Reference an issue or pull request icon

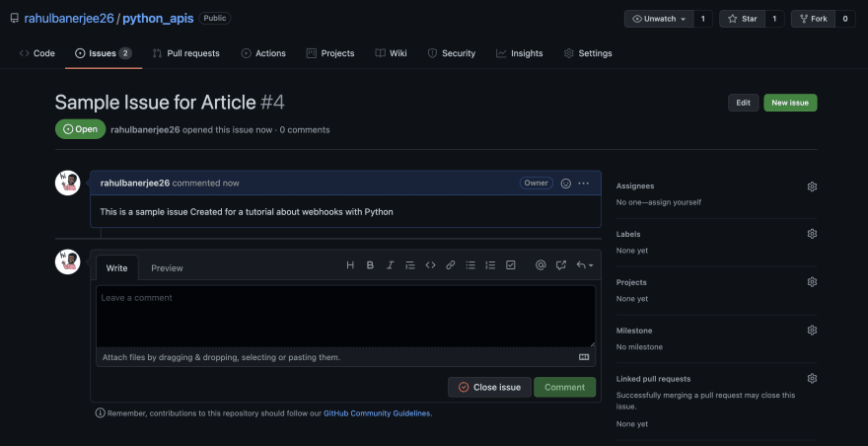(561, 265)
